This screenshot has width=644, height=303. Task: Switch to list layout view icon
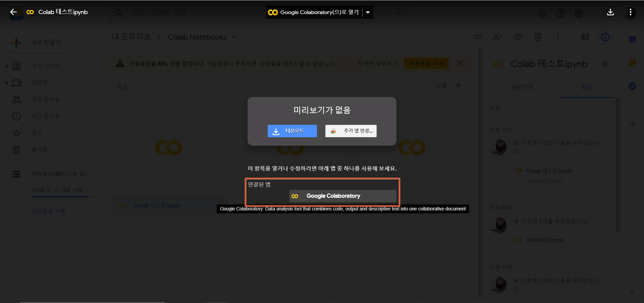585,37
